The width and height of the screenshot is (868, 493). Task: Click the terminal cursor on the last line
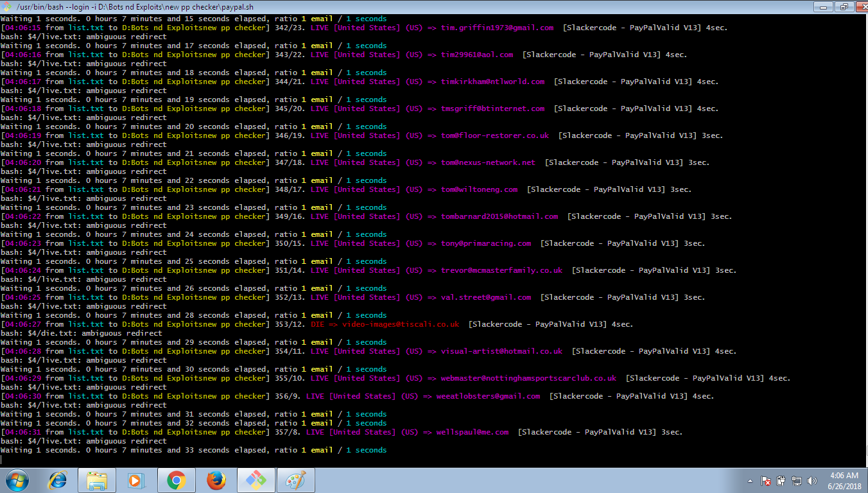[1, 460]
